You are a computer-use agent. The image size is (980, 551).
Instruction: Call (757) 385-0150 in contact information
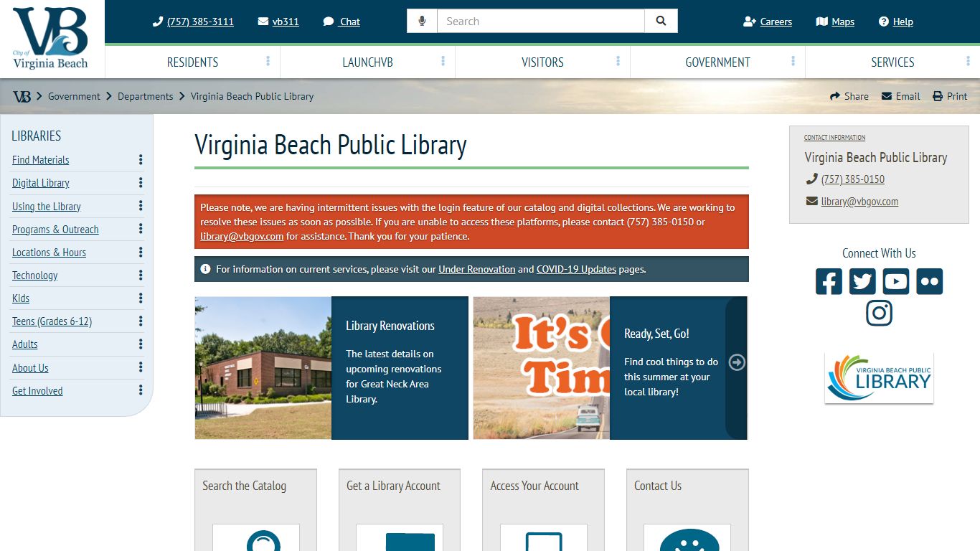pyautogui.click(x=853, y=179)
